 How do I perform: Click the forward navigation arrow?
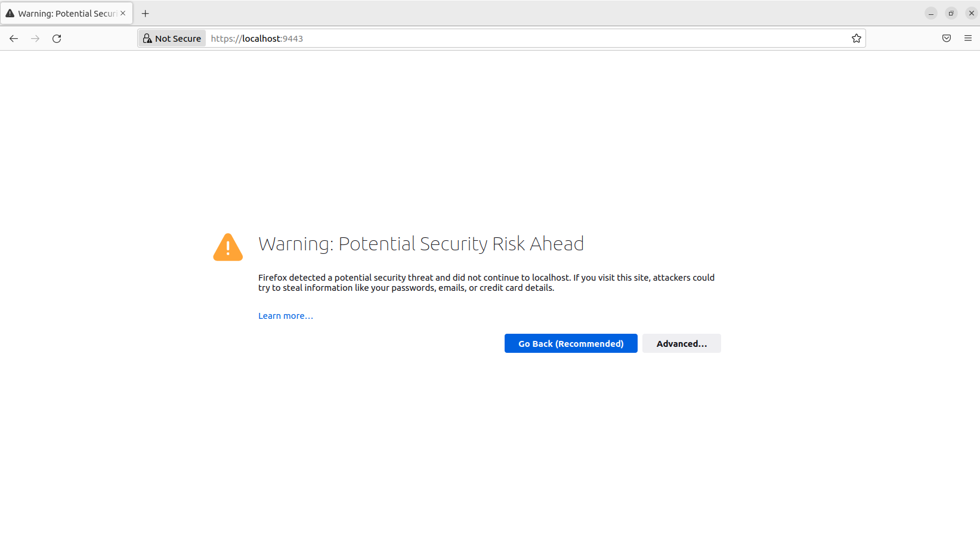pyautogui.click(x=35, y=38)
